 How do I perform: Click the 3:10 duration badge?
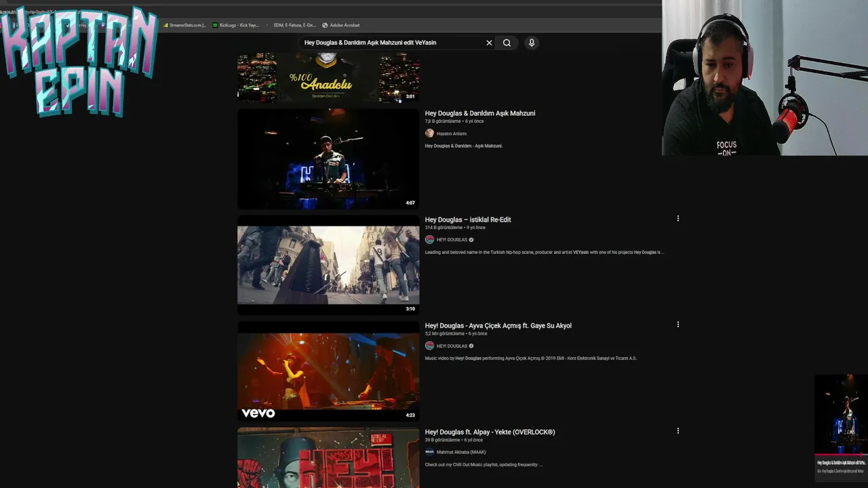(x=410, y=309)
